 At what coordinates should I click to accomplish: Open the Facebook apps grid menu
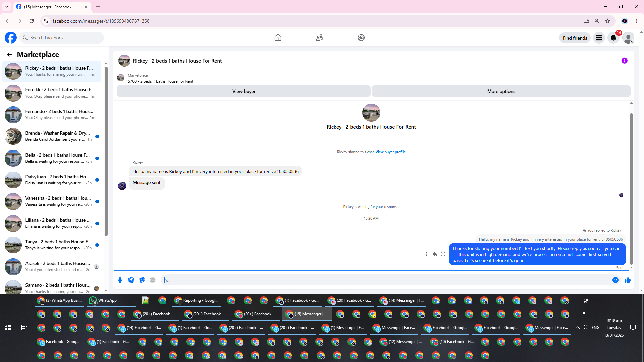pos(599,38)
